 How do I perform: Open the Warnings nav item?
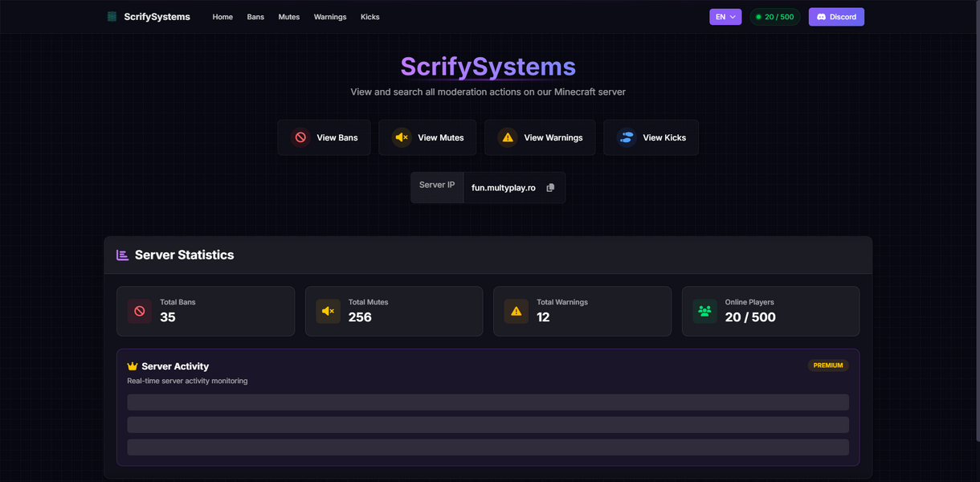pos(330,17)
